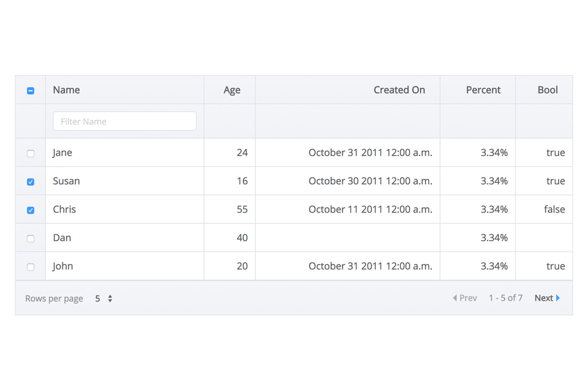Click the Prev page arrow icon
The image size is (588, 390).
coord(455,298)
